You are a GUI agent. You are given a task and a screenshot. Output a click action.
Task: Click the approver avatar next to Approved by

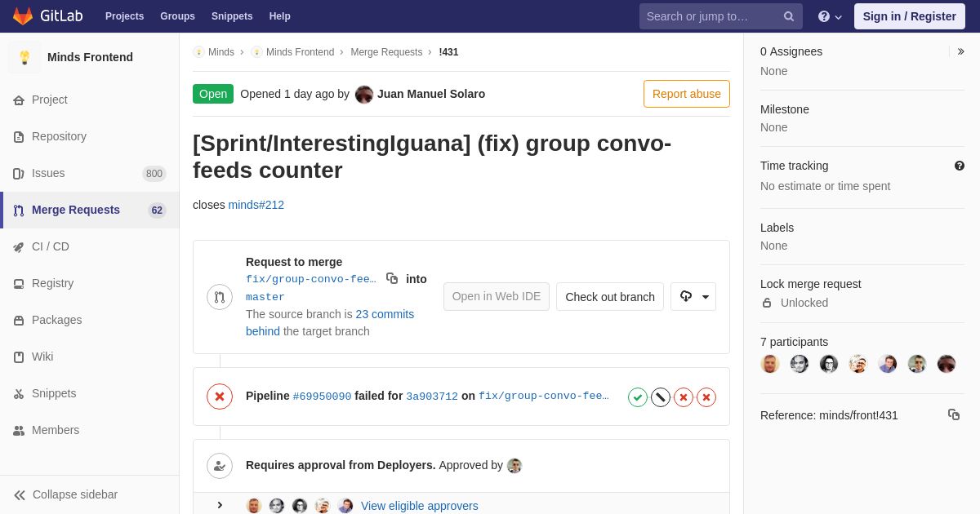click(514, 465)
